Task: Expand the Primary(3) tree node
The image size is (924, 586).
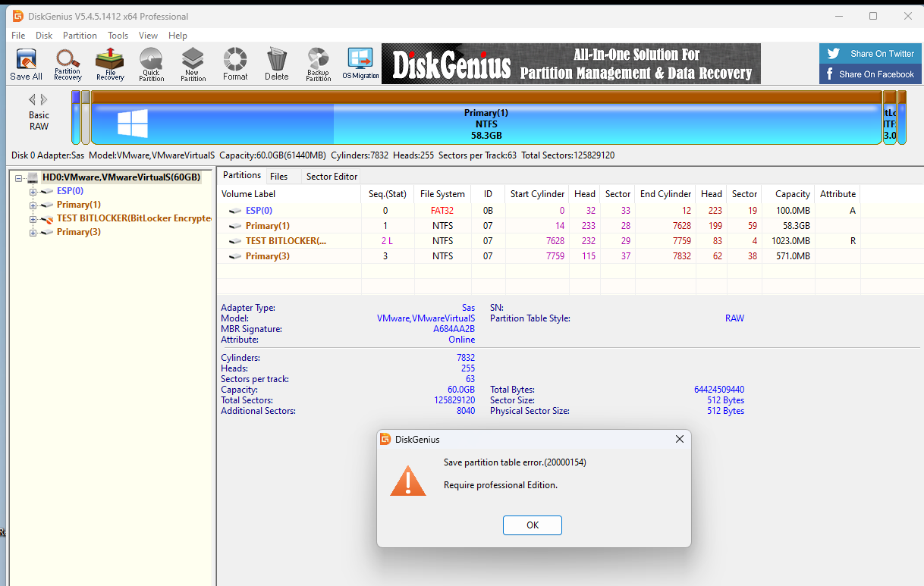Action: pyautogui.click(x=33, y=232)
